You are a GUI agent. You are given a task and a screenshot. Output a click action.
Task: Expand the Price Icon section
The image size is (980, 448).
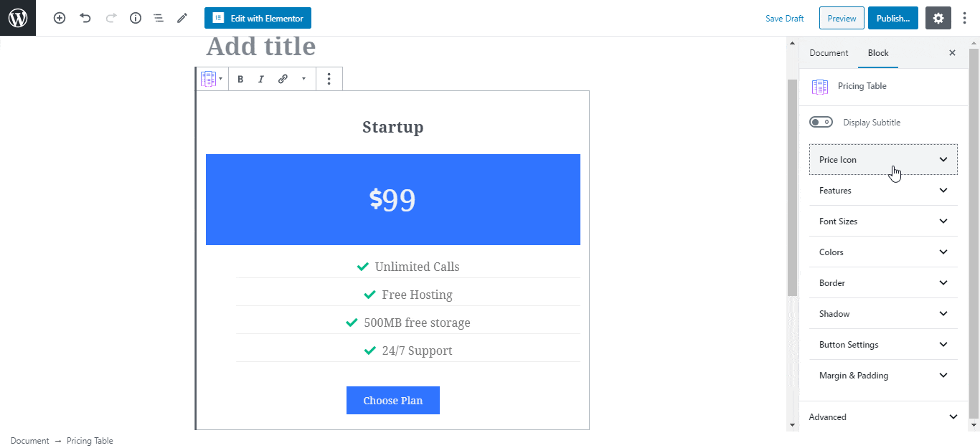point(883,159)
